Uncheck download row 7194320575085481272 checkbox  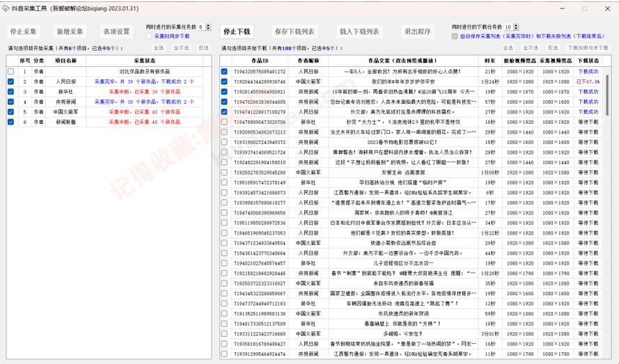click(224, 72)
